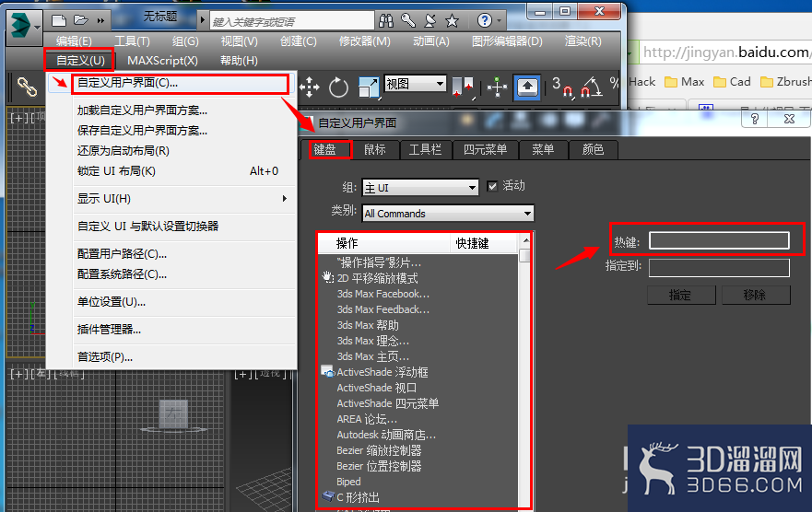Select the C 形挤出 action row
This screenshot has width=812, height=512.
pos(418,497)
